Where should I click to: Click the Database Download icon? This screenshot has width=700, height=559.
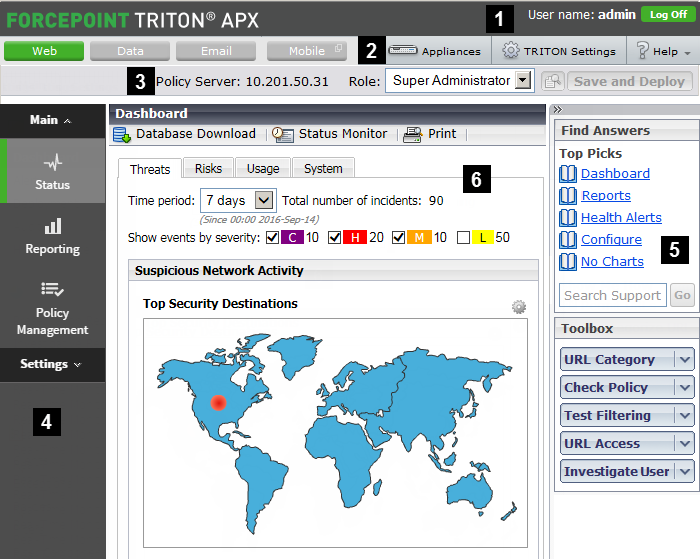(122, 135)
